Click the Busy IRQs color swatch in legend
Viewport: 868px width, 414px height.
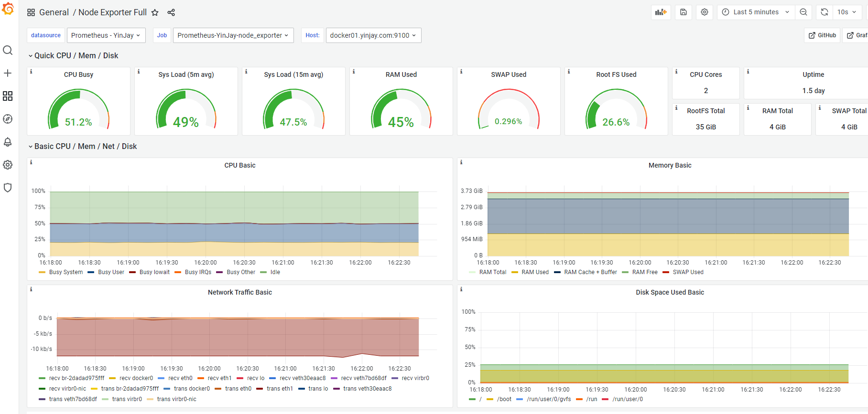[x=178, y=272]
